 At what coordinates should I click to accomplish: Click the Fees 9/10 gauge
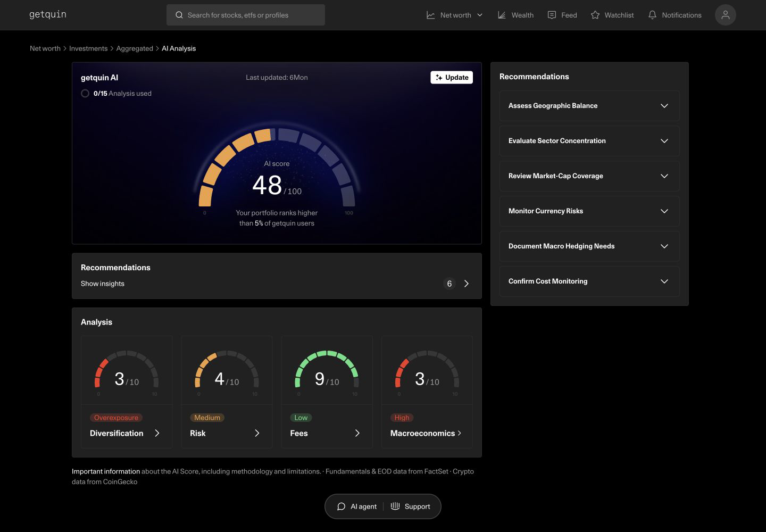coord(327,369)
